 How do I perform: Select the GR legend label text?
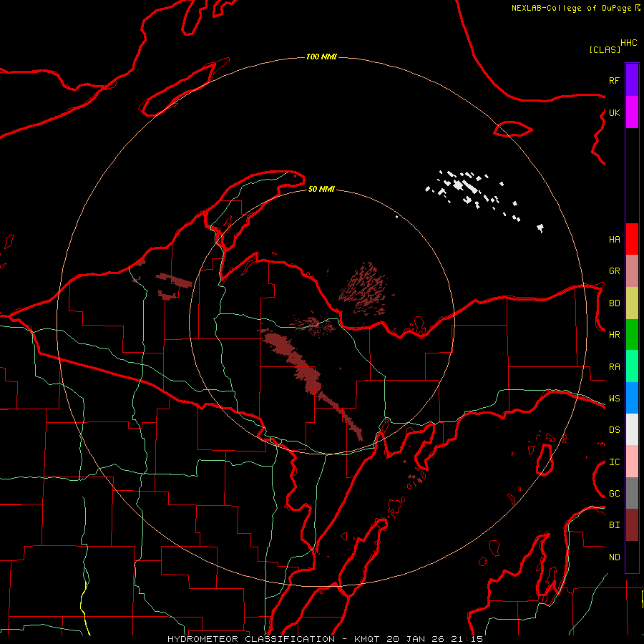tap(614, 271)
